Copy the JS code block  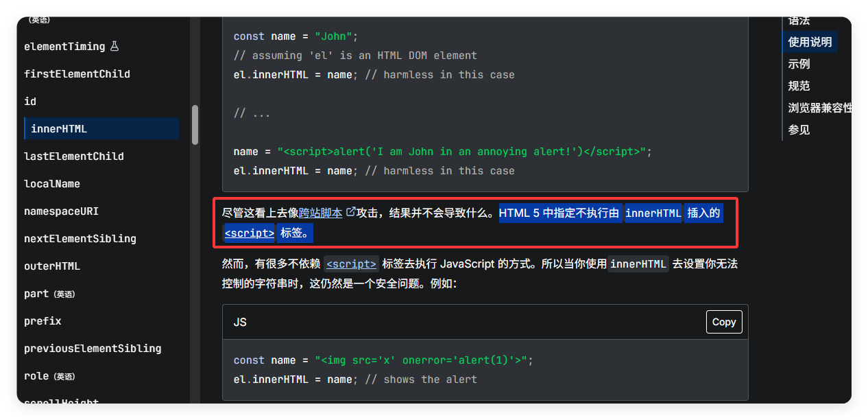pyautogui.click(x=723, y=322)
